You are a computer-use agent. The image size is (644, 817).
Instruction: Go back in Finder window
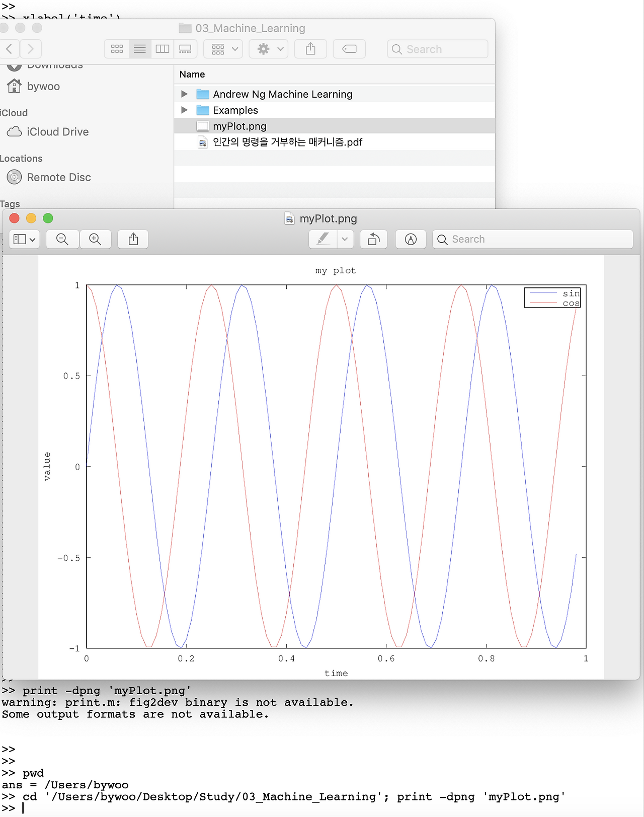click(x=9, y=49)
